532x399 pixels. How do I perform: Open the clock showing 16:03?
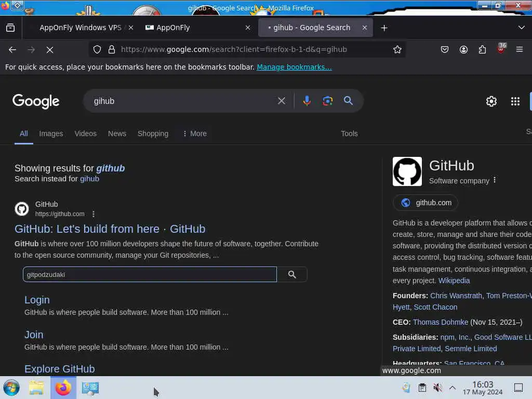click(483, 388)
